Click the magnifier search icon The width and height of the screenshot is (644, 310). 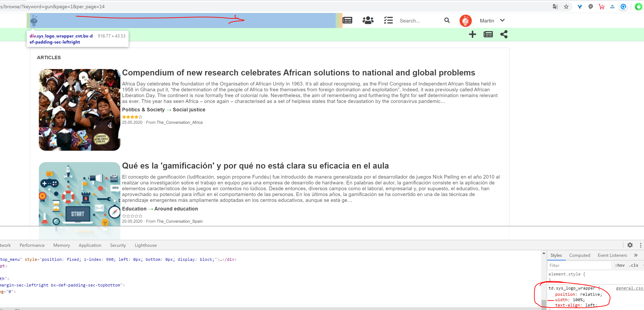click(447, 20)
